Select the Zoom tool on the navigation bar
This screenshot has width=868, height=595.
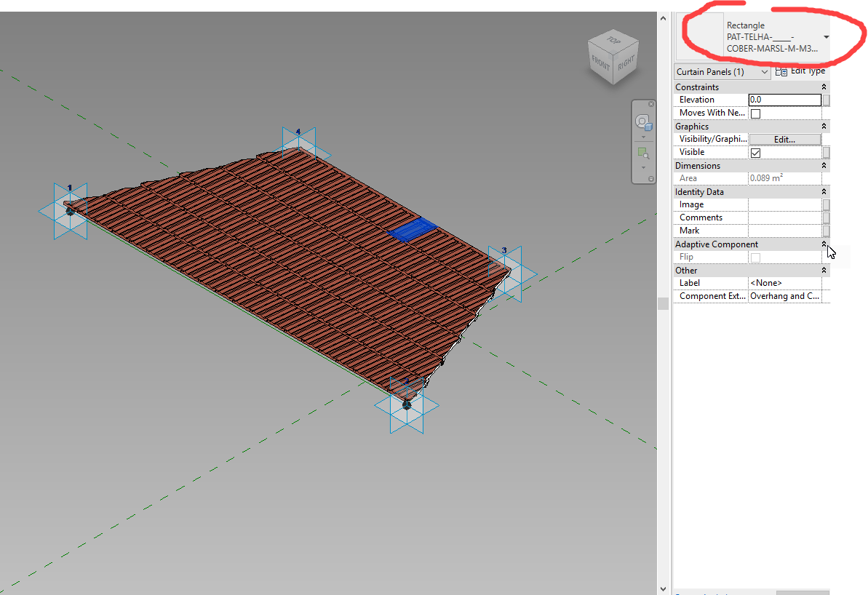(642, 152)
